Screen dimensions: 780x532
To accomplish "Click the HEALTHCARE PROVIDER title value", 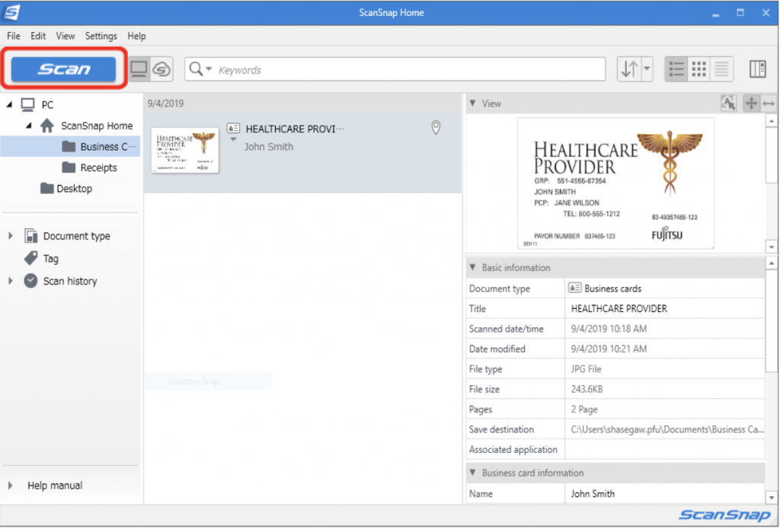I will pyautogui.click(x=619, y=309).
